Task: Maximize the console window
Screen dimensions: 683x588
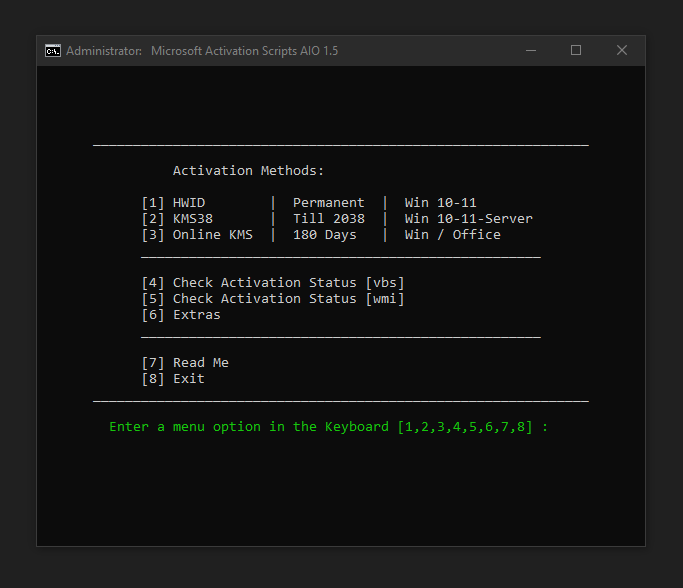Action: coord(576,51)
